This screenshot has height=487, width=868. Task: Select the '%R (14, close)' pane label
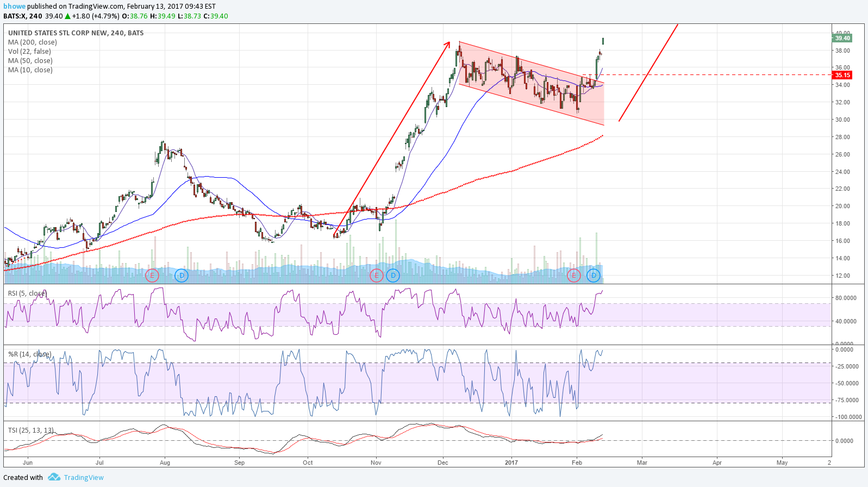coord(29,354)
